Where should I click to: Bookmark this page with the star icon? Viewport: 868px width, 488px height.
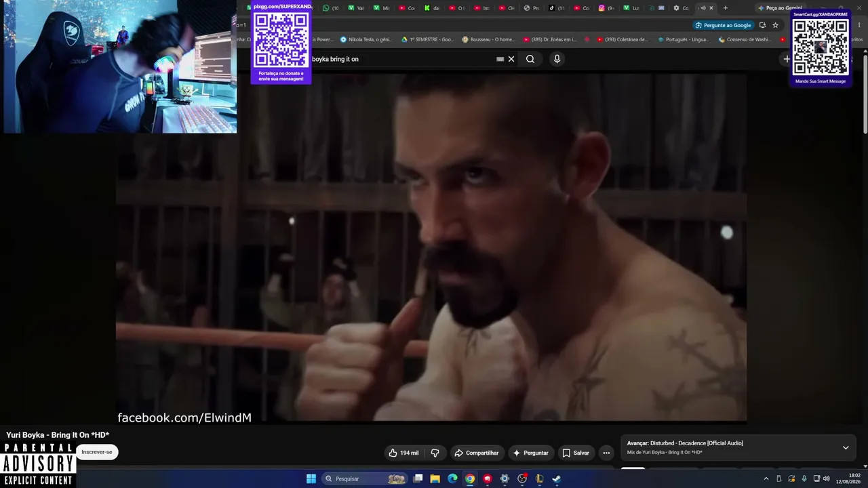775,25
